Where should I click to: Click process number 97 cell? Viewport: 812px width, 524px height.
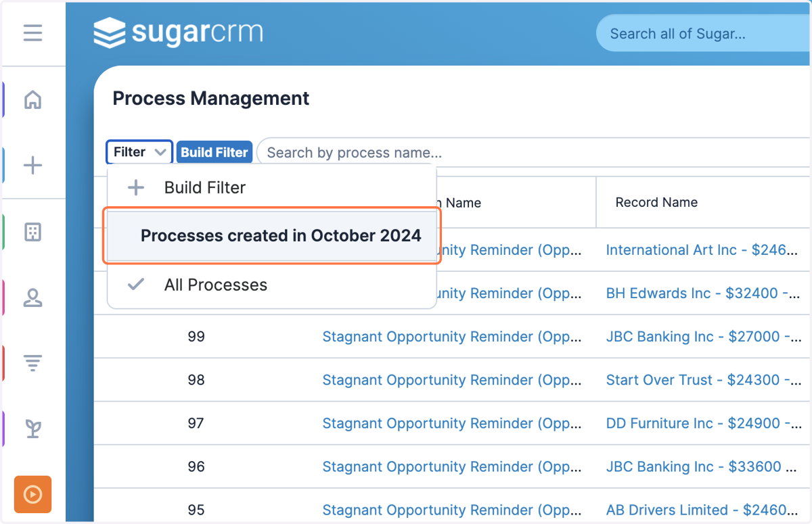(196, 423)
